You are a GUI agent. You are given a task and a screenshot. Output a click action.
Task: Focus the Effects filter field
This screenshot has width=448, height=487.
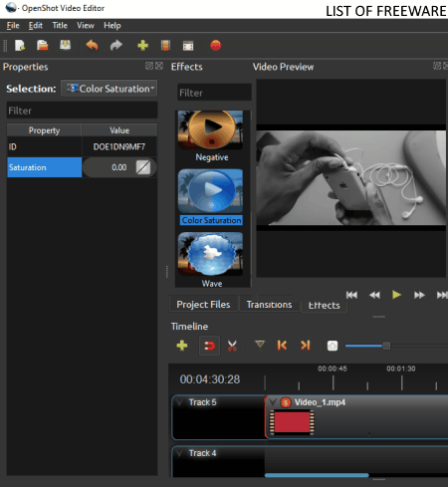[x=214, y=93]
